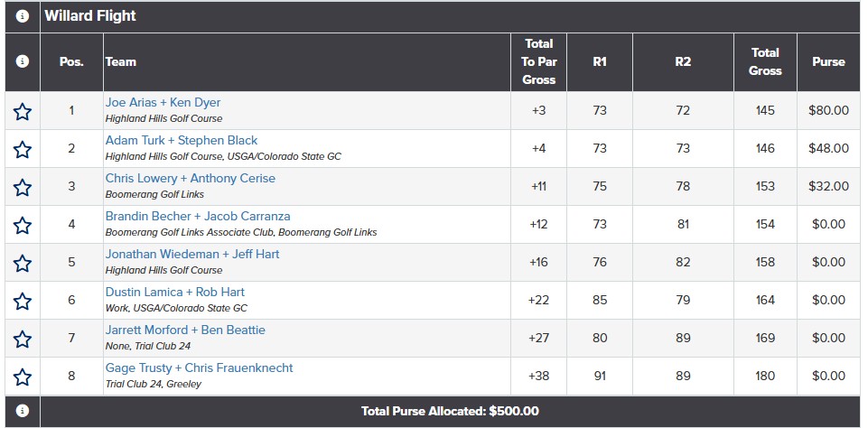Open Joe Arias + Ken Dyer team link

coord(163,102)
